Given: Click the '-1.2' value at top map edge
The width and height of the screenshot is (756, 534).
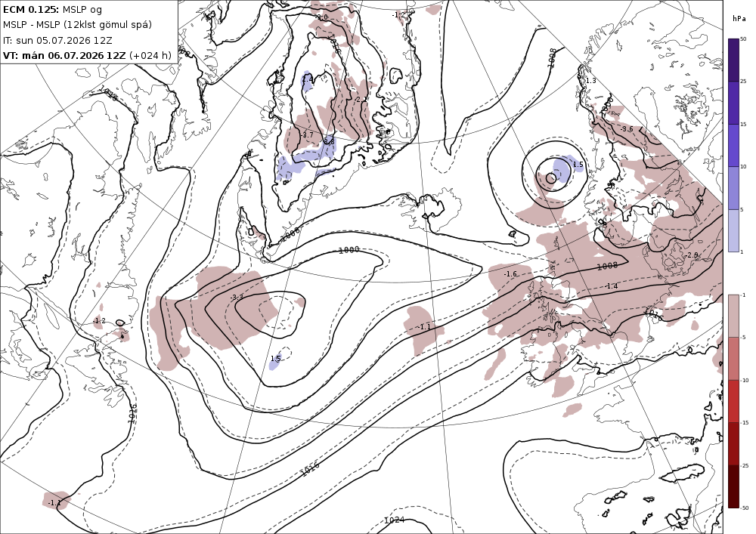Looking at the screenshot, I should 398,15.
